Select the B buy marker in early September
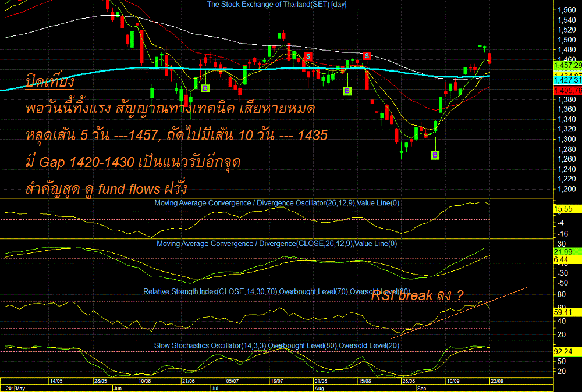Viewport: 582px width, 392px height. 435,155
